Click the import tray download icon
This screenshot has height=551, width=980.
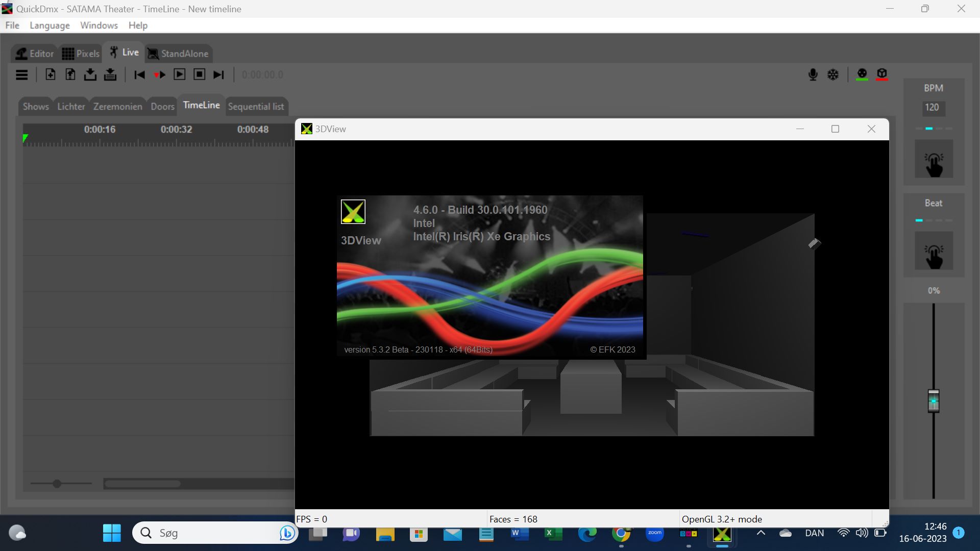[x=90, y=74]
